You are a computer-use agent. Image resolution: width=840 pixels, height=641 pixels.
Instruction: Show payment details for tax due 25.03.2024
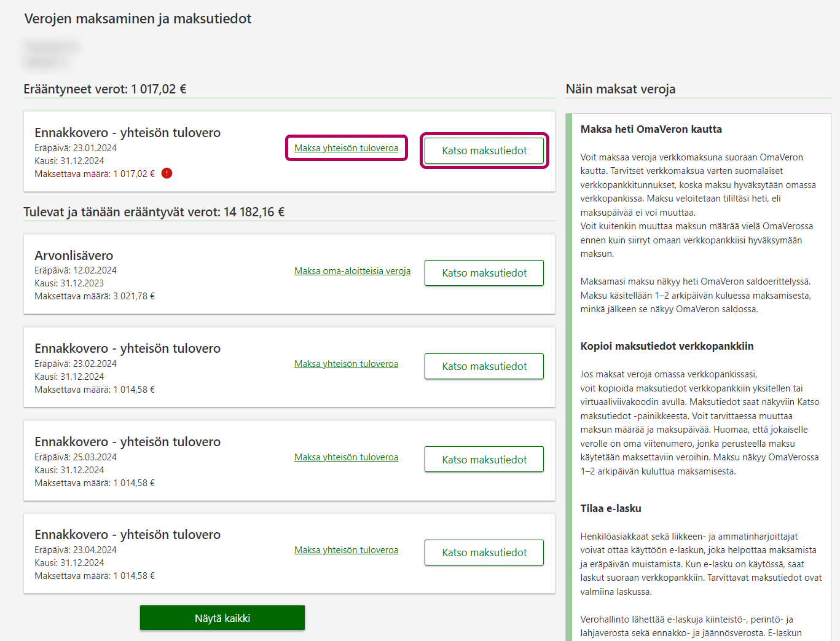point(484,459)
